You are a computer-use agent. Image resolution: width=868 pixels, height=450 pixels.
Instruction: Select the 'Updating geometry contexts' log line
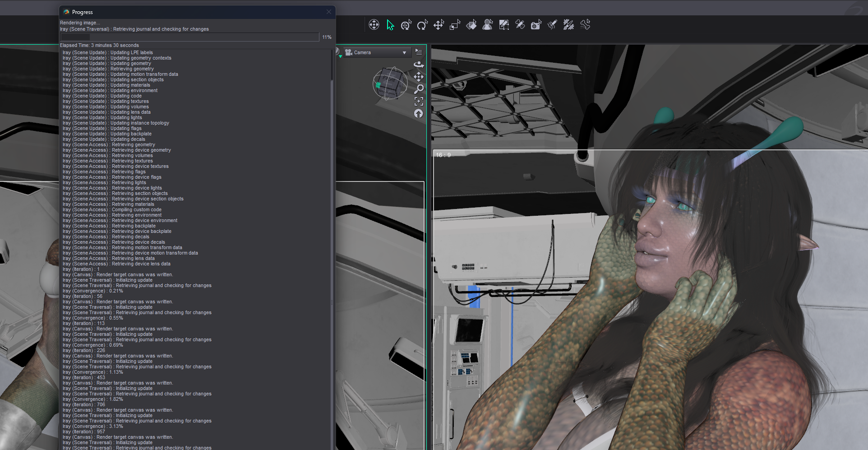(117, 58)
